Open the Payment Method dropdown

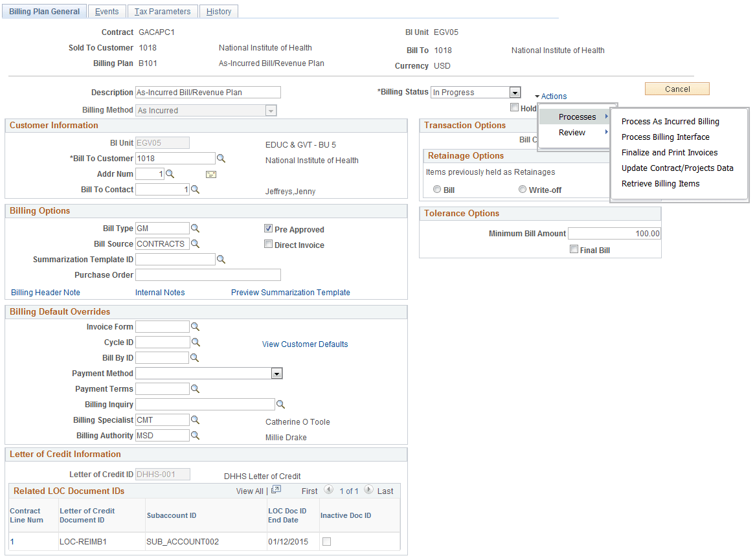[x=277, y=373]
